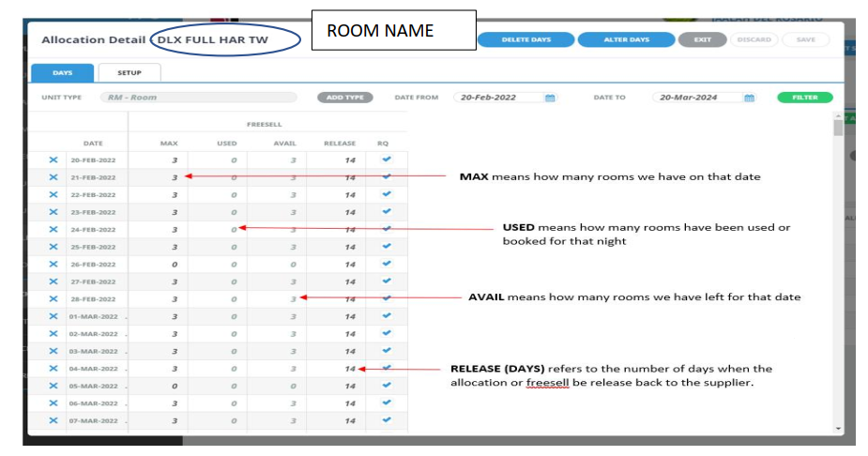This screenshot has width=868, height=456.
Task: Edit MAX value 0 for 26-FEB-2022
Action: click(x=175, y=265)
